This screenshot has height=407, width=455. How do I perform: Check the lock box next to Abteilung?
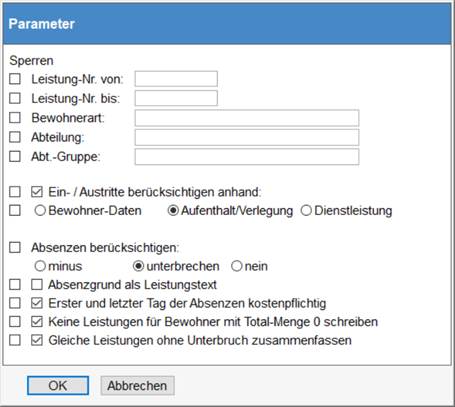(x=15, y=137)
